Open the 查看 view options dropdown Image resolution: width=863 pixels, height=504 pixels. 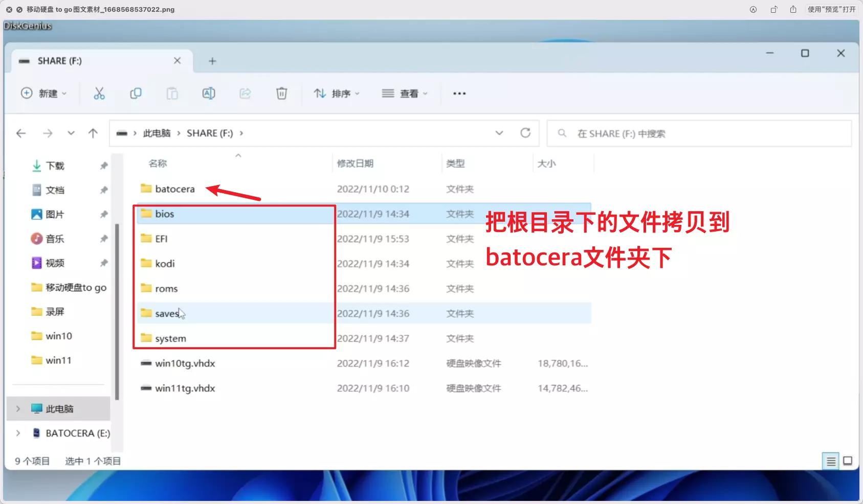(405, 93)
